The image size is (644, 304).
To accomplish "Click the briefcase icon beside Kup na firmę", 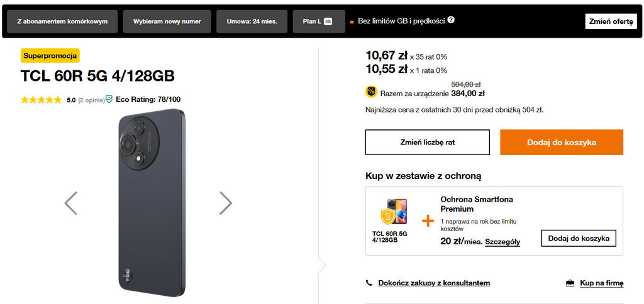I will coord(570,283).
